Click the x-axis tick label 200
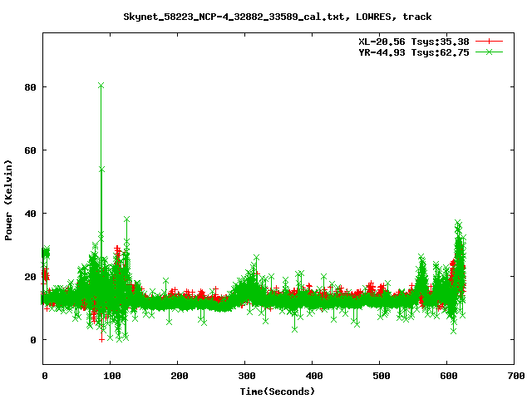Screen dimensions: 532x399 (180, 376)
